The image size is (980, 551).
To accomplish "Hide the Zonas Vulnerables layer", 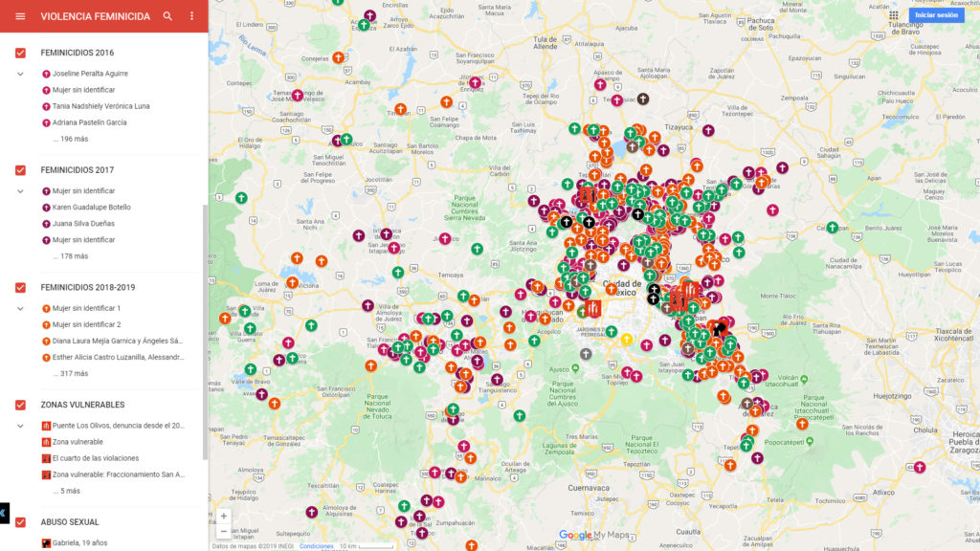I will 21,405.
